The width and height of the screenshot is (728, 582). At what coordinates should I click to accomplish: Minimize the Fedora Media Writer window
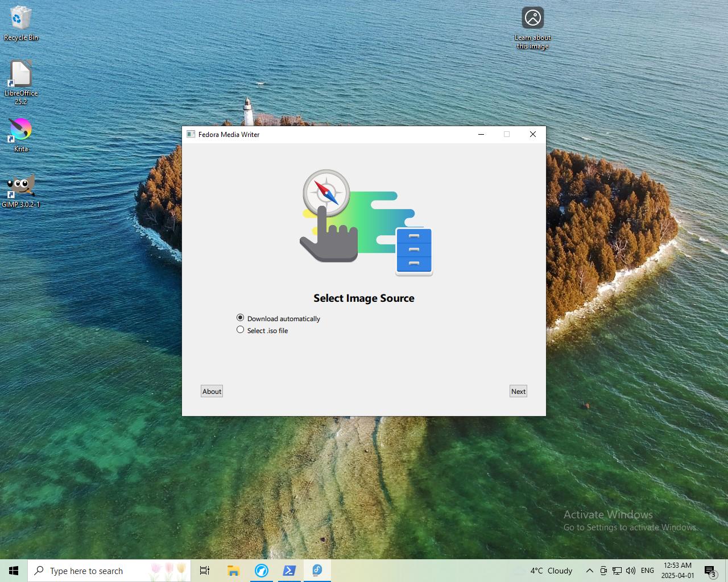coord(481,135)
